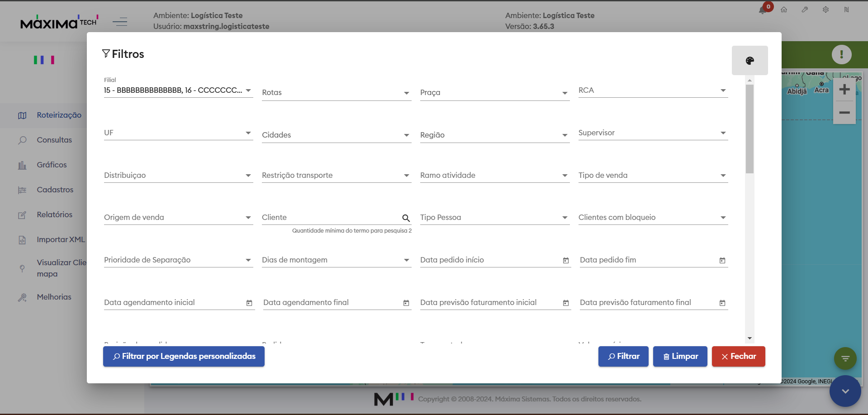The image size is (868, 415).
Task: Toggle the hamburger sidebar menu
Action: pos(120,21)
